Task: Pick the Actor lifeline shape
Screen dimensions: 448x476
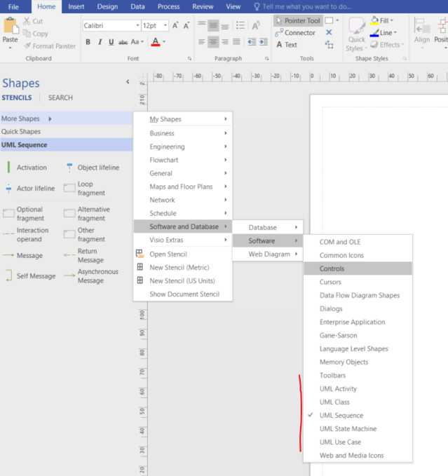Action: point(34,189)
